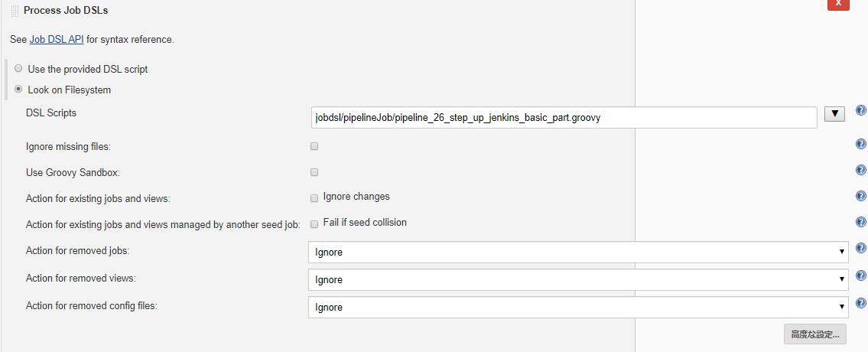Open Action for removed jobs dropdown
868x352 pixels.
pos(577,252)
